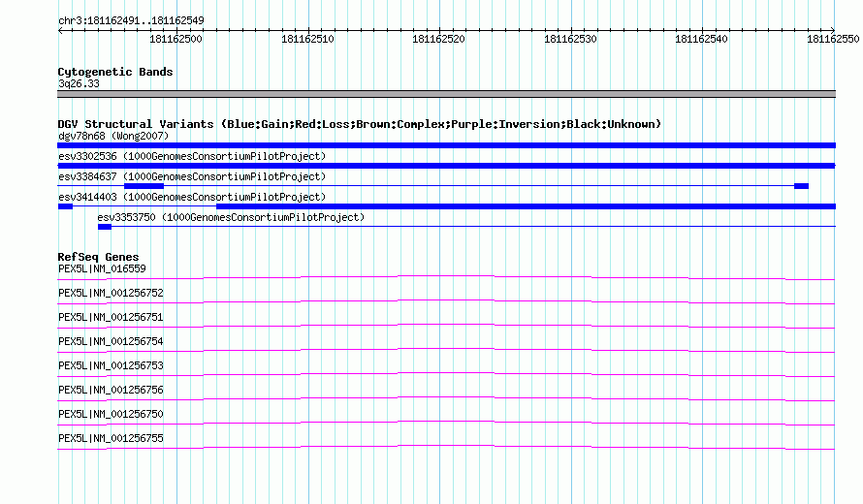
Task: Click the left thick block of esv3384637
Action: coord(144,186)
